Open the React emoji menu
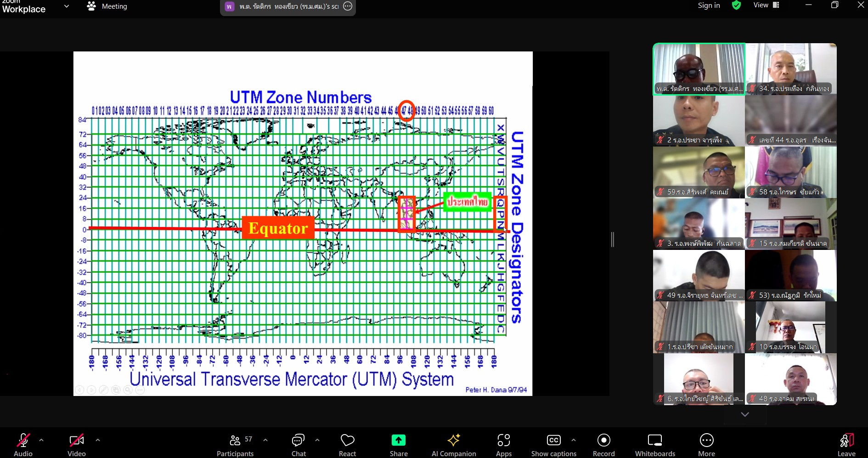Screen dimensions: 868x458 coord(347,444)
